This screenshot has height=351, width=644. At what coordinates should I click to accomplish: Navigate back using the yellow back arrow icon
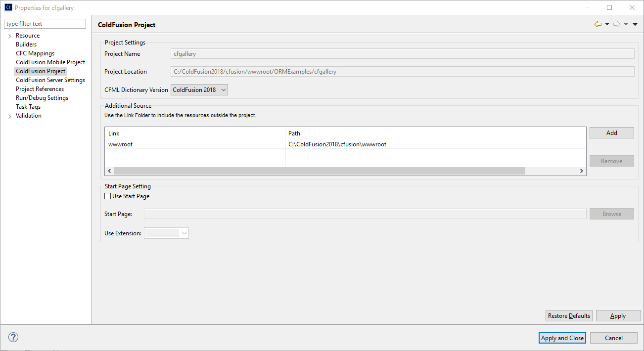pos(597,24)
